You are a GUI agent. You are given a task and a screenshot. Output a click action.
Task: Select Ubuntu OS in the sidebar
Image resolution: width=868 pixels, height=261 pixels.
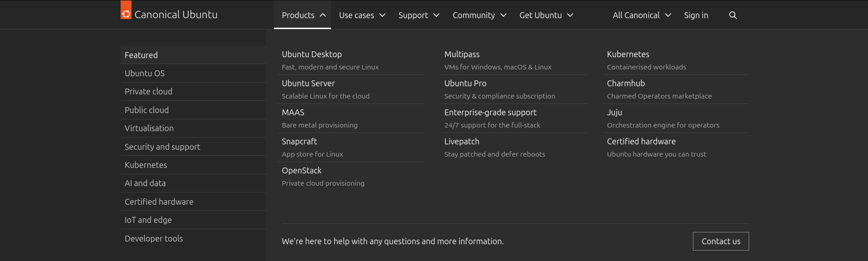click(x=193, y=73)
